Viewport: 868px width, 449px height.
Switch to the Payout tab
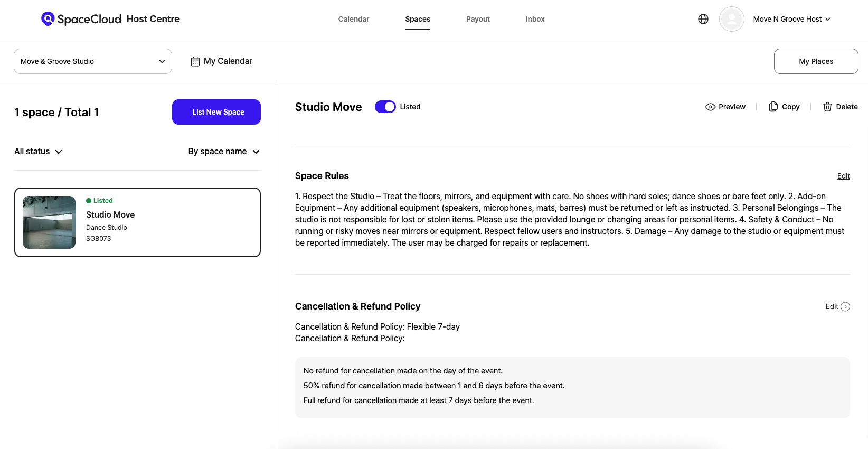click(x=478, y=19)
